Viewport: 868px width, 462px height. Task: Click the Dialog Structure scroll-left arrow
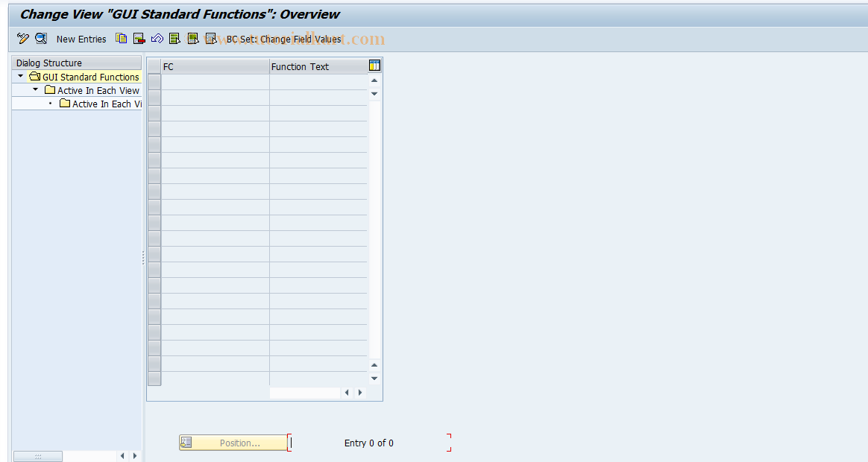pyautogui.click(x=122, y=456)
